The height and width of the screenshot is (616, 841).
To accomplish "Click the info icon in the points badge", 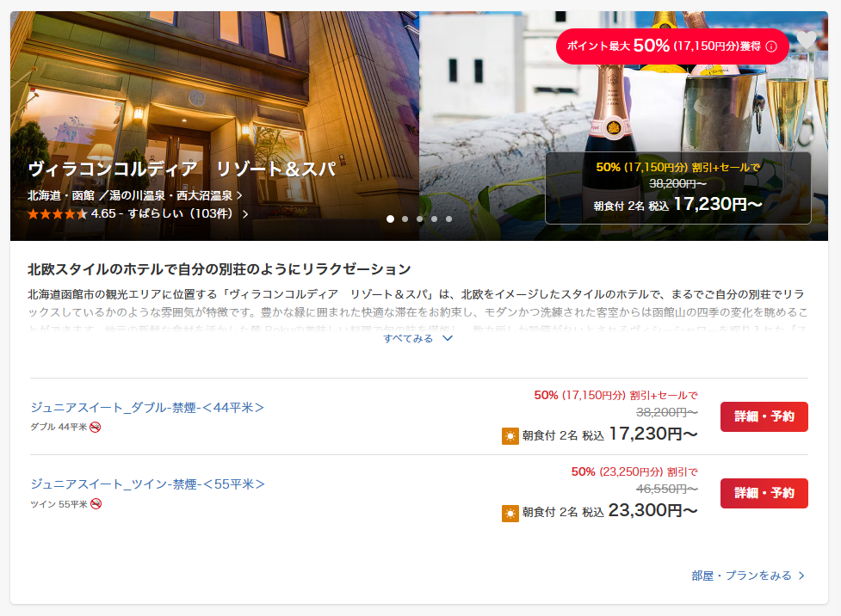I will 771,46.
